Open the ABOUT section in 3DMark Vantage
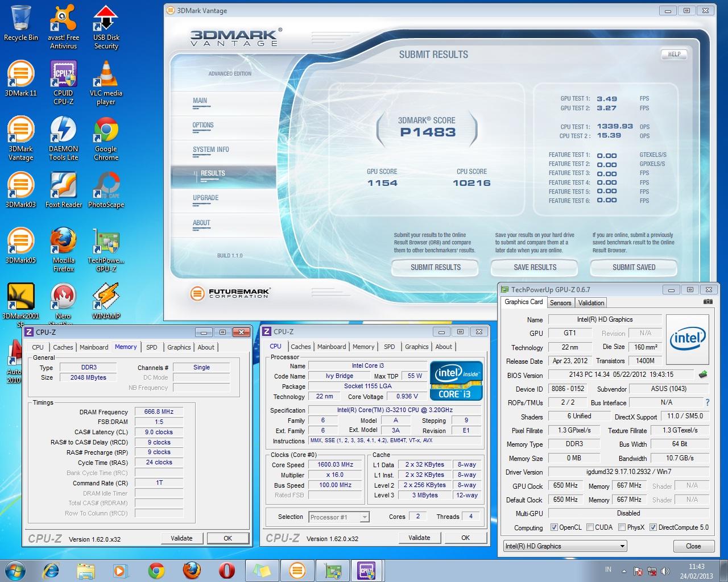This screenshot has height=582, width=728. pyautogui.click(x=201, y=223)
